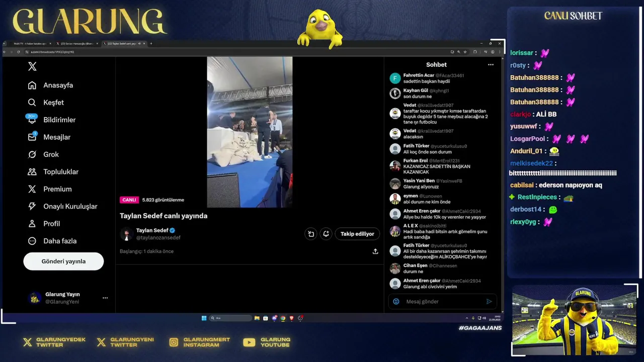
Task: Open new browser tab plus button
Action: click(x=151, y=44)
